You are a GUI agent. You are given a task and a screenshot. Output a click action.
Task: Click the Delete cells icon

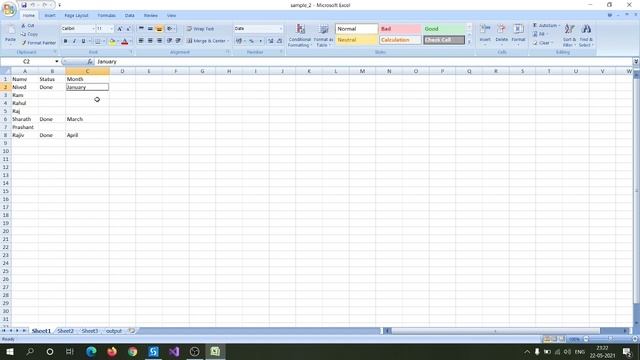click(x=501, y=29)
